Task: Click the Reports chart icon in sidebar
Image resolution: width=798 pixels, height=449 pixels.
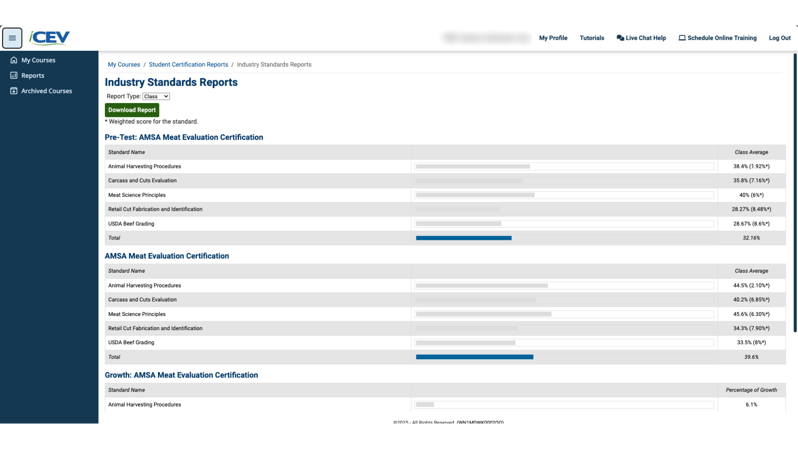Action: pos(14,75)
